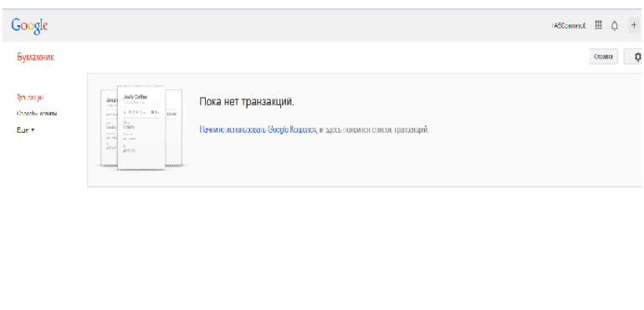This screenshot has height=310, width=644.
Task: Click the right background receipt illustration
Action: (x=174, y=127)
